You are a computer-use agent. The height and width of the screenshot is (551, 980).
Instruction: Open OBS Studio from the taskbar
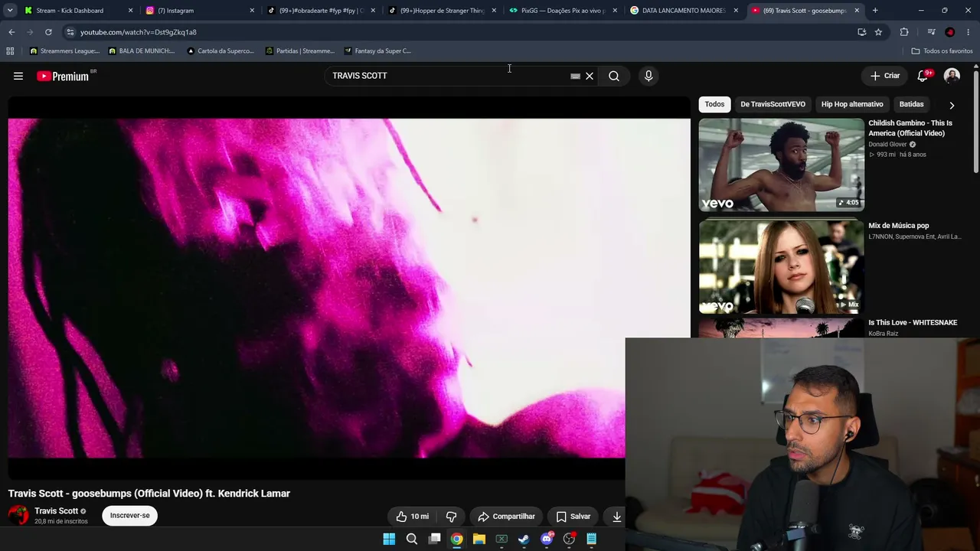569,539
